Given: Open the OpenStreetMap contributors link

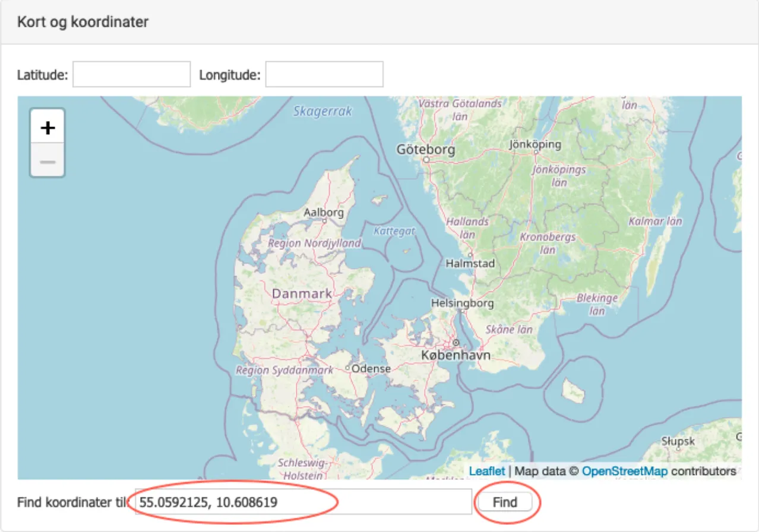Looking at the screenshot, I should 624,471.
